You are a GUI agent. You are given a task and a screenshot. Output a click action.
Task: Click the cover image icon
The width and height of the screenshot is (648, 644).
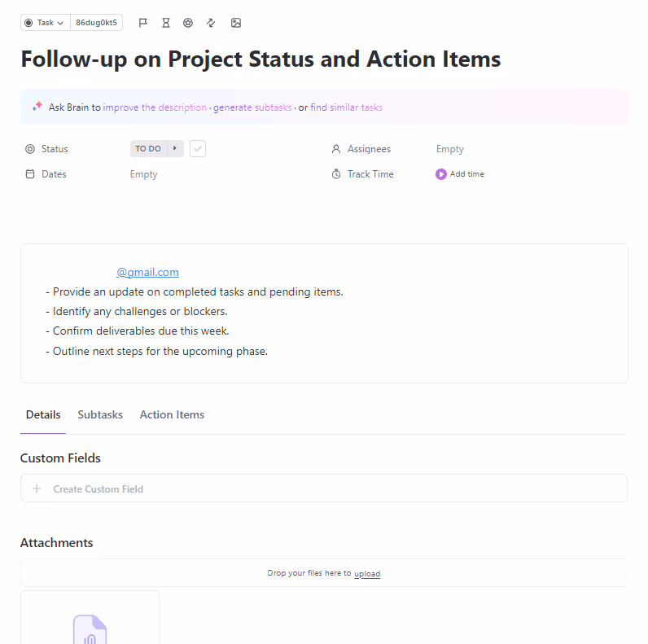(236, 23)
